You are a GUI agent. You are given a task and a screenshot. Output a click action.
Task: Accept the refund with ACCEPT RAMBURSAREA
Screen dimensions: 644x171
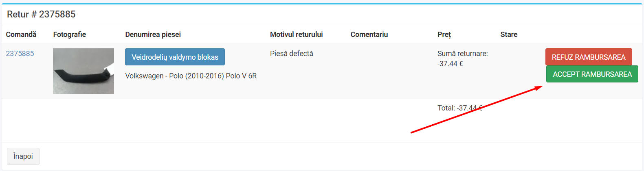click(x=592, y=74)
